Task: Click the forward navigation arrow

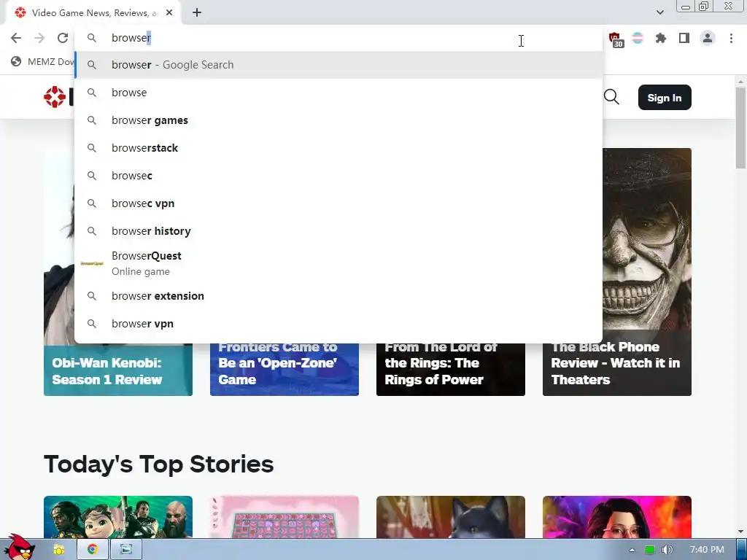Action: (39, 38)
